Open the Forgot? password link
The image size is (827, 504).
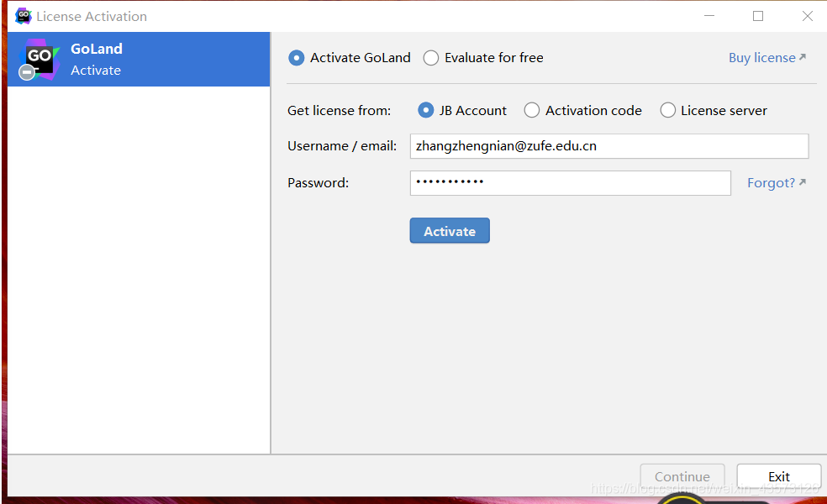[x=771, y=183]
